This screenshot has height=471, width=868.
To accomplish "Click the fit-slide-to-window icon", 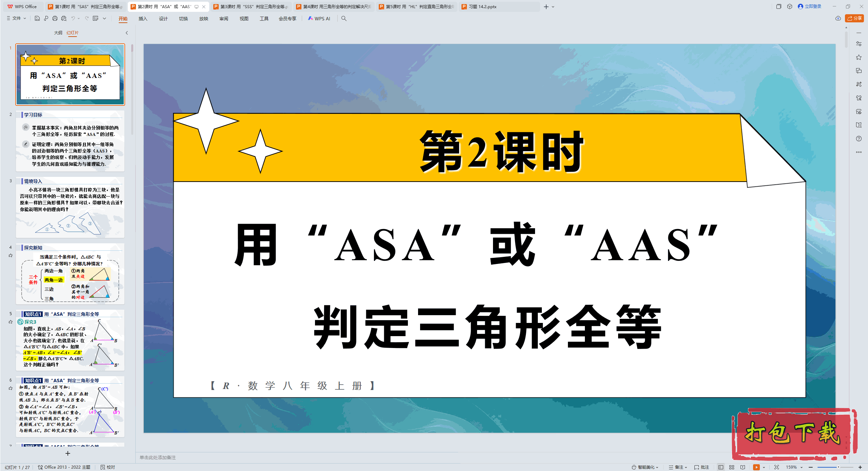I will click(776, 467).
